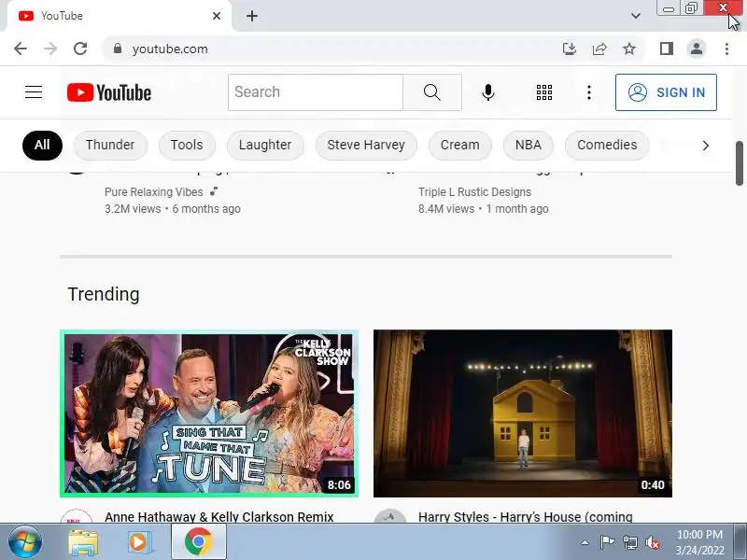This screenshot has height=560, width=747.
Task: Click Chrome icon in taskbar
Action: click(x=199, y=542)
